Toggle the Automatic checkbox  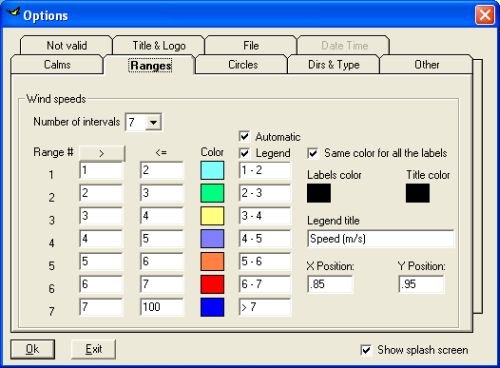pyautogui.click(x=244, y=137)
